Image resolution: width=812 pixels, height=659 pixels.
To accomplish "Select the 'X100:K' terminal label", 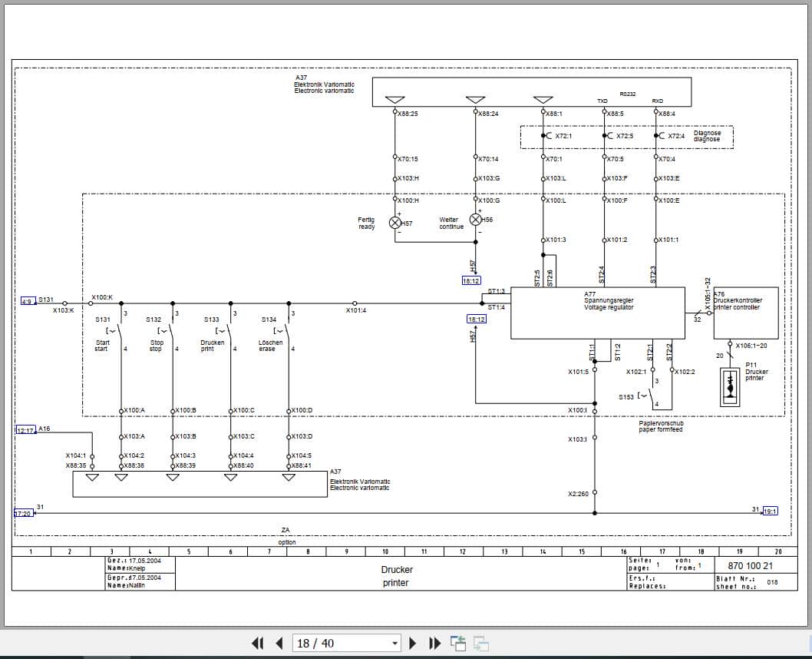I will coord(102,297).
